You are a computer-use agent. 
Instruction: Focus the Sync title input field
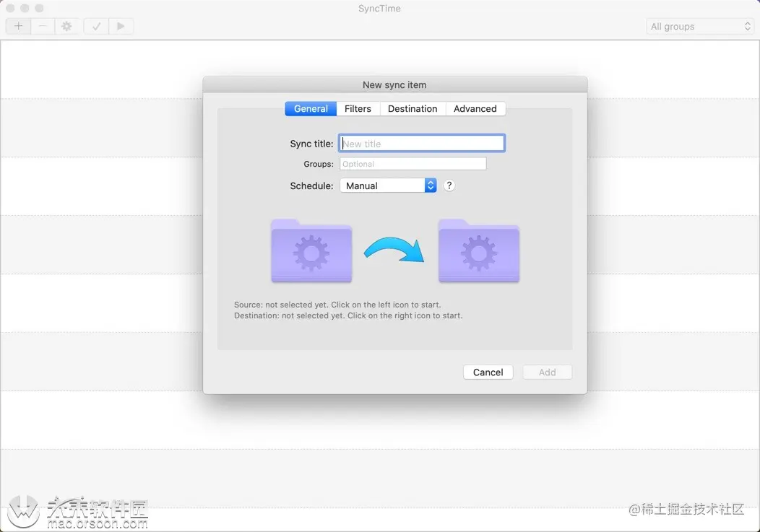pyautogui.click(x=422, y=144)
